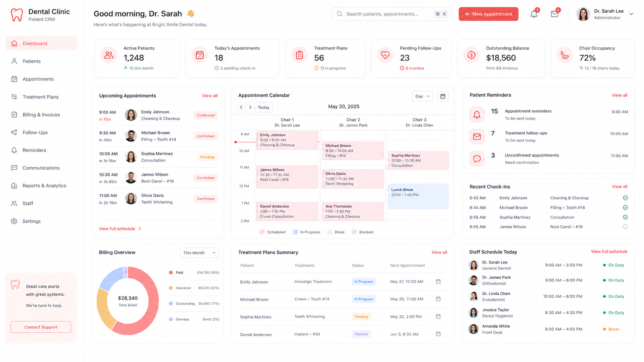Click the Active Patients card icon
Screen dimensions: 644x362
click(109, 55)
